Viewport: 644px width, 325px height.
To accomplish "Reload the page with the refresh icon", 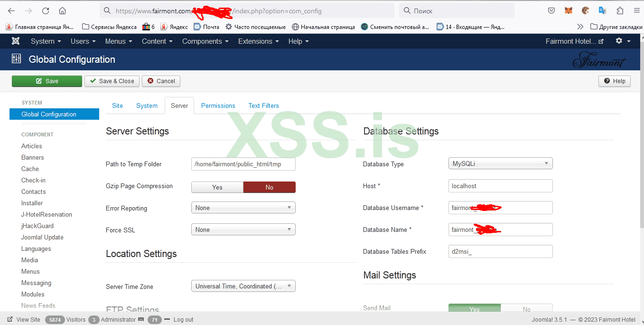I will [x=46, y=10].
